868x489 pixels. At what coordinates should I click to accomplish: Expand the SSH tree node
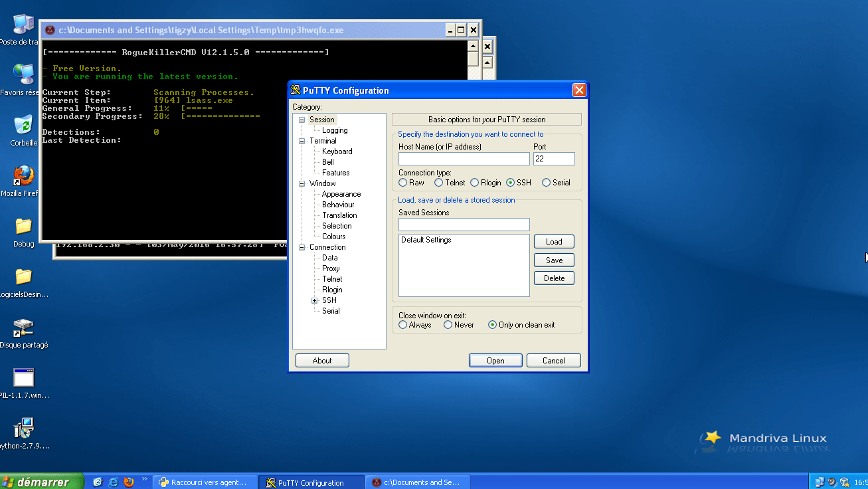coord(314,300)
